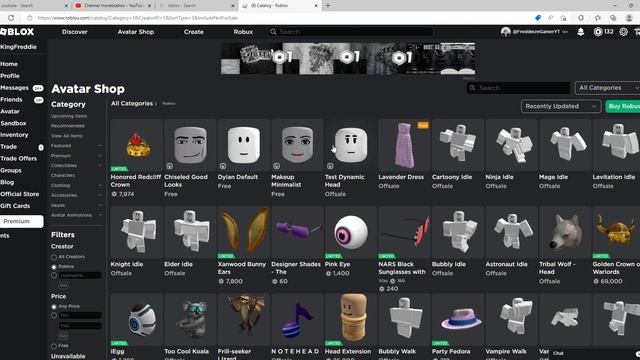The height and width of the screenshot is (360, 640).
Task: Open the Party Fedora item thumbnail
Action: coord(458,319)
